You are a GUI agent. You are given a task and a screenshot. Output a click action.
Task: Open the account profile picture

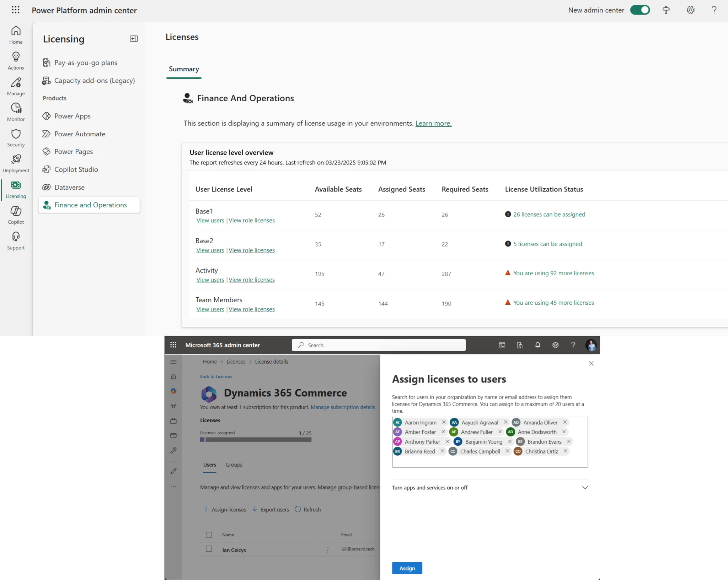[591, 345]
